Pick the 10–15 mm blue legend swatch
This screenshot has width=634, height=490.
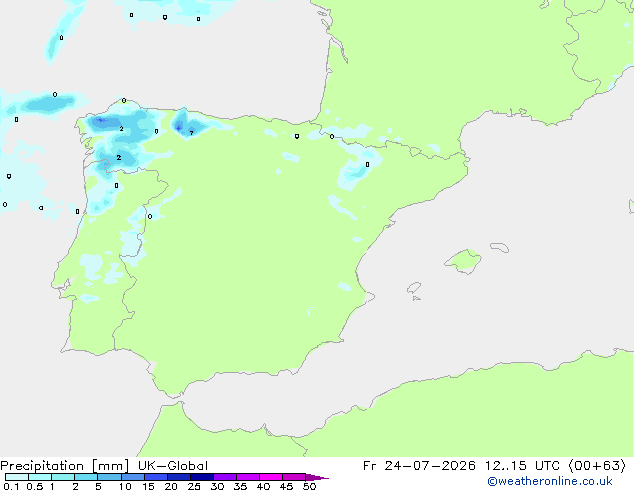pos(132,477)
